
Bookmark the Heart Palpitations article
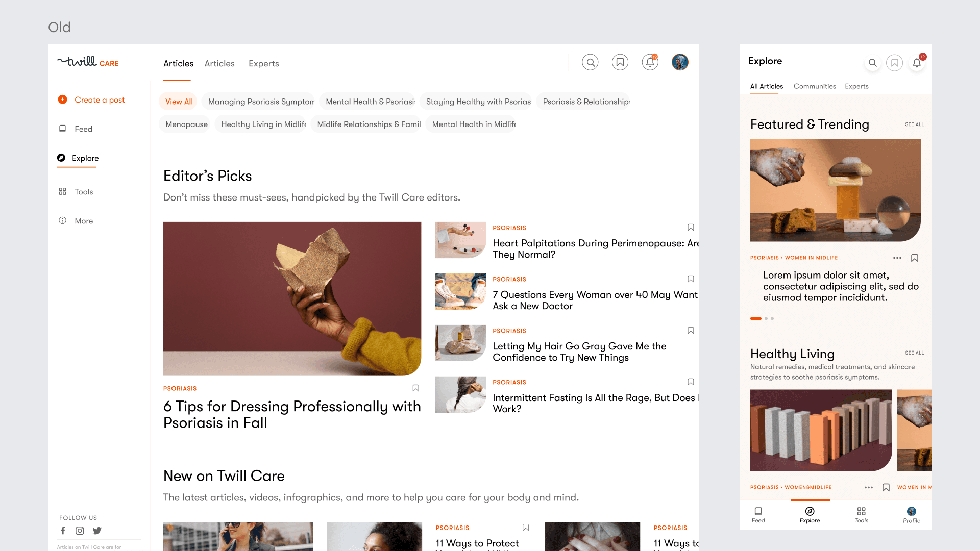(691, 228)
